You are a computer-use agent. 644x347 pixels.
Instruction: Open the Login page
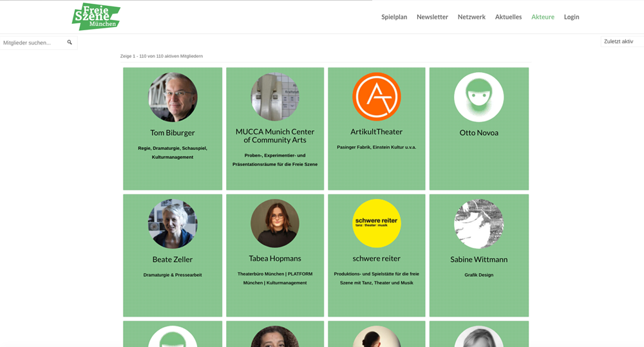[572, 17]
